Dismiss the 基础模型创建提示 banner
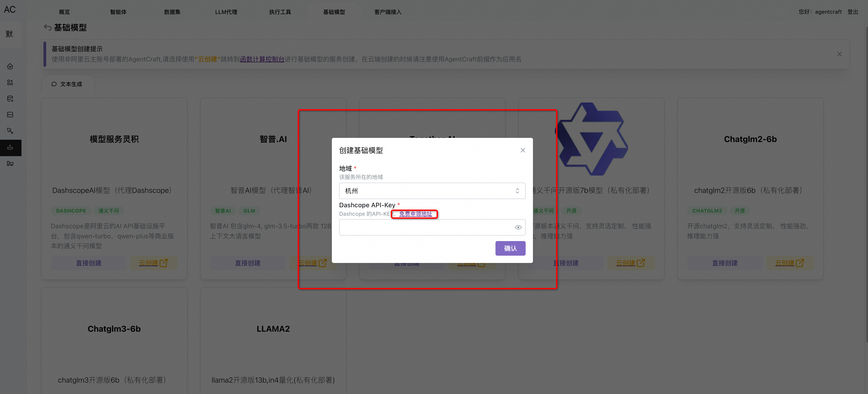The height and width of the screenshot is (394, 868). point(839,54)
